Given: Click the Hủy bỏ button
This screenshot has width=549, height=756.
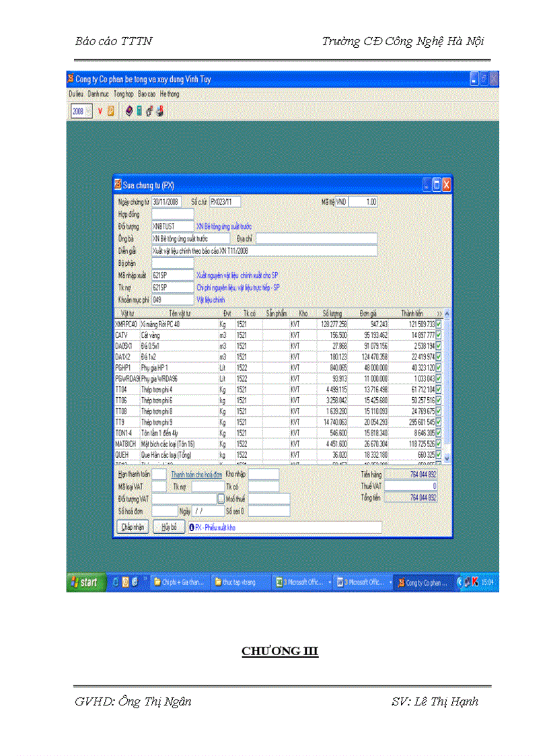Looking at the screenshot, I should 169,527.
